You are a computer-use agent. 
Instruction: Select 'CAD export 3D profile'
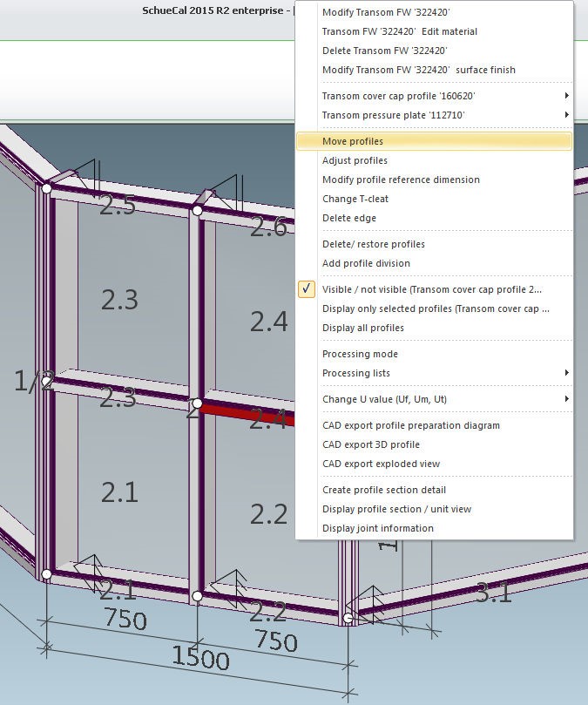point(371,444)
